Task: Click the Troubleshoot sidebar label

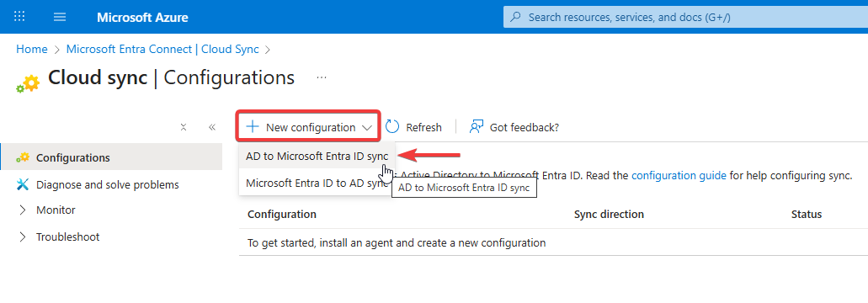Action: (x=68, y=237)
